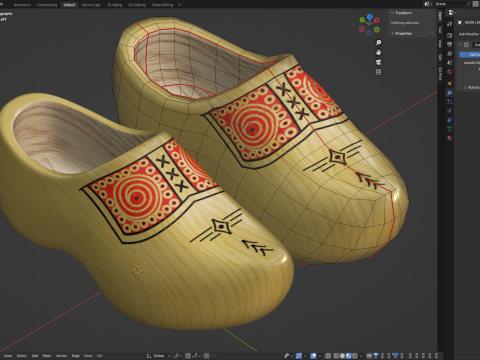Open the pivot point dropdown
The image size is (480, 360).
click(x=178, y=356)
